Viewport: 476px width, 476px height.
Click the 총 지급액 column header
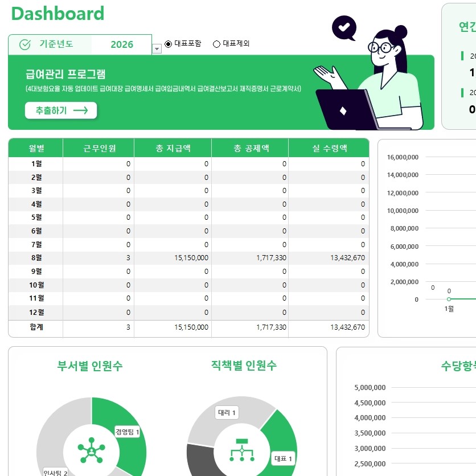173,148
